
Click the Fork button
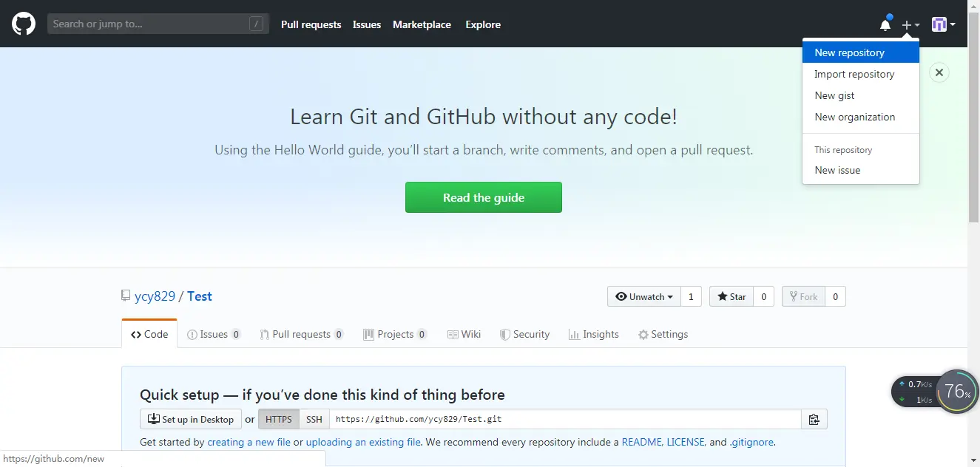[x=802, y=296]
